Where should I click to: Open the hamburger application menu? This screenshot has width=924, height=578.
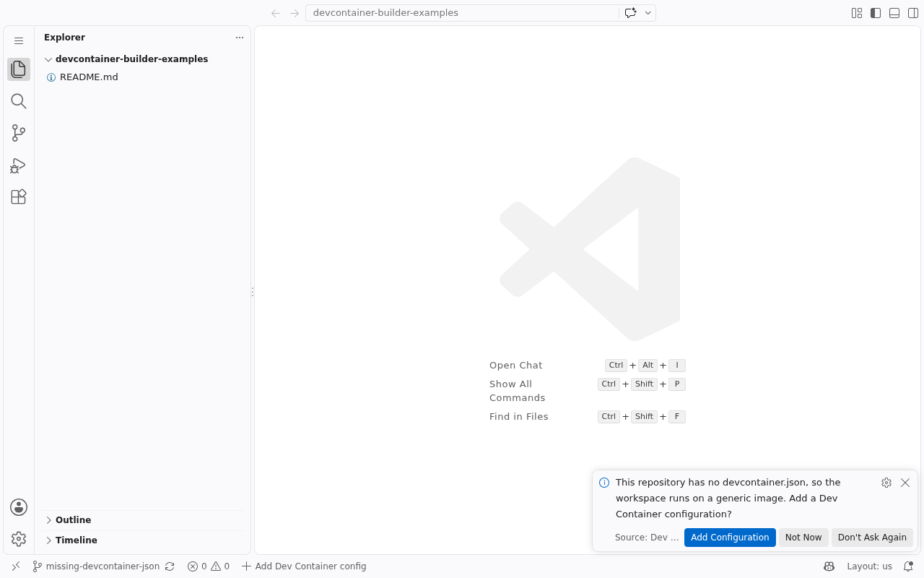pyautogui.click(x=19, y=41)
